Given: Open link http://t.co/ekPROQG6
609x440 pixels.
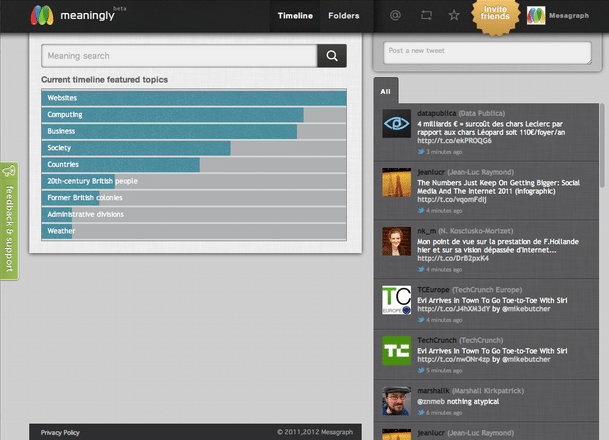Looking at the screenshot, I should pyautogui.click(x=454, y=141).
